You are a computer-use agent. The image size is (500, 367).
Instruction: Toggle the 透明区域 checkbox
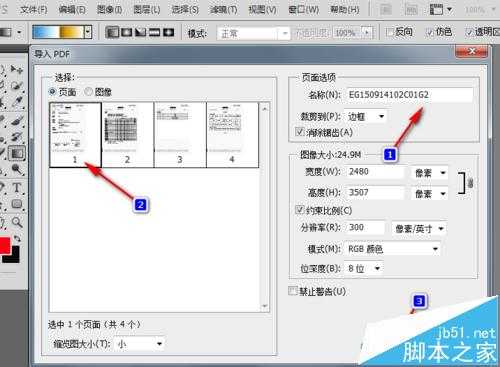469,32
